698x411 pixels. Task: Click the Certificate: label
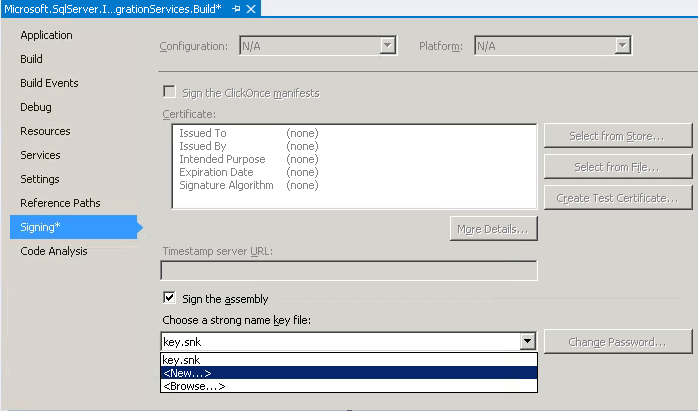(189, 114)
